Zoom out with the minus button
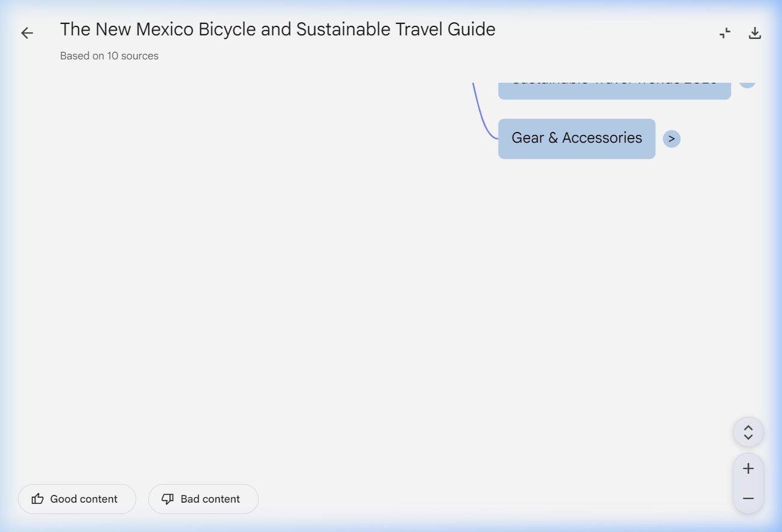Image resolution: width=782 pixels, height=532 pixels. pos(748,498)
